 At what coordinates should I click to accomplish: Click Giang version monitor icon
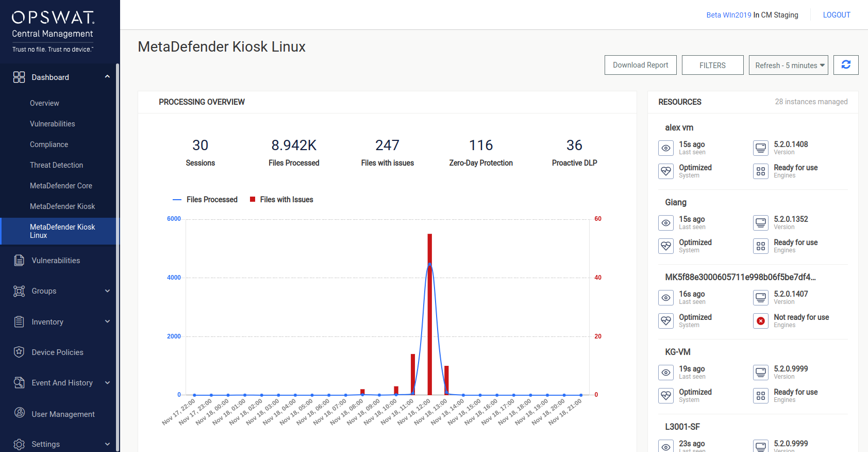761,223
